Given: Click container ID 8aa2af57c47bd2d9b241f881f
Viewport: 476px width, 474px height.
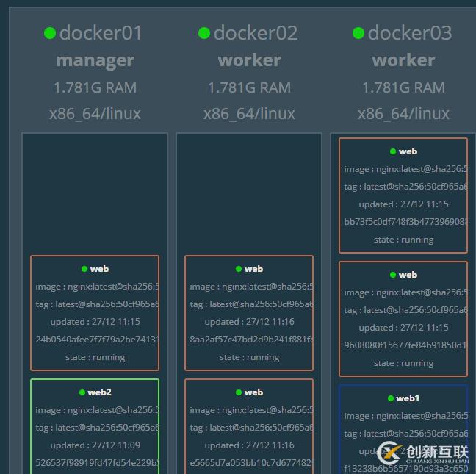Looking at the screenshot, I should (251, 340).
